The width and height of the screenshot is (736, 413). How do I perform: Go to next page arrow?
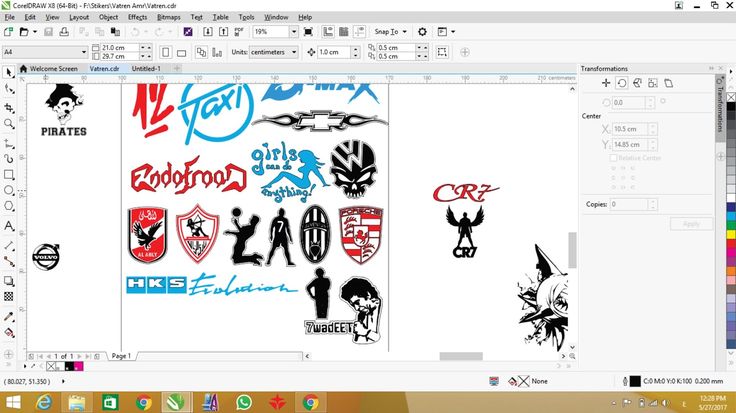(79, 356)
